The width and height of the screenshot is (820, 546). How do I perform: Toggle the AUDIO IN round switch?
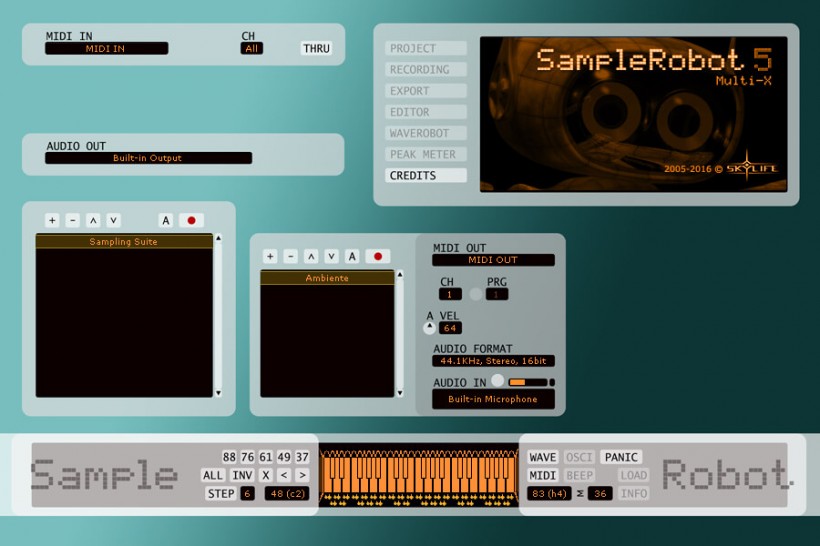click(497, 381)
